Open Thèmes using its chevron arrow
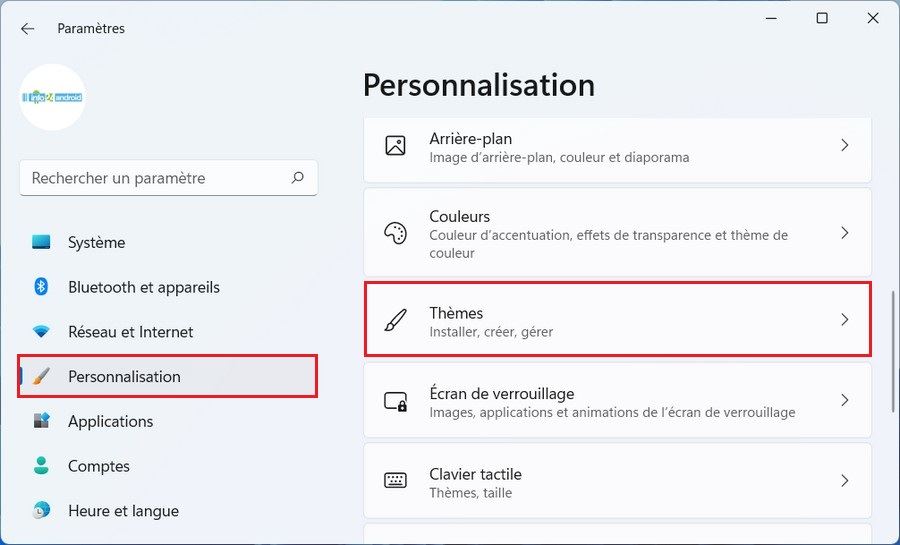This screenshot has width=900, height=545. pyautogui.click(x=844, y=320)
